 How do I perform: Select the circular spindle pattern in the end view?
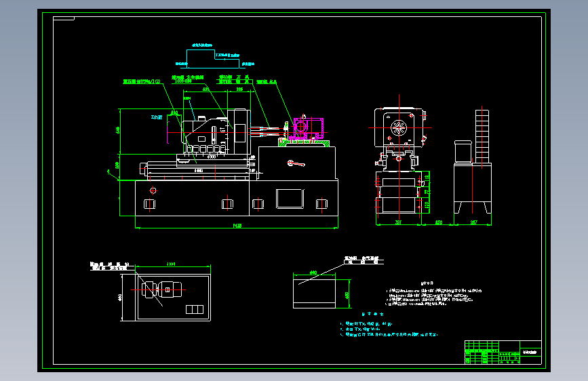(399, 128)
